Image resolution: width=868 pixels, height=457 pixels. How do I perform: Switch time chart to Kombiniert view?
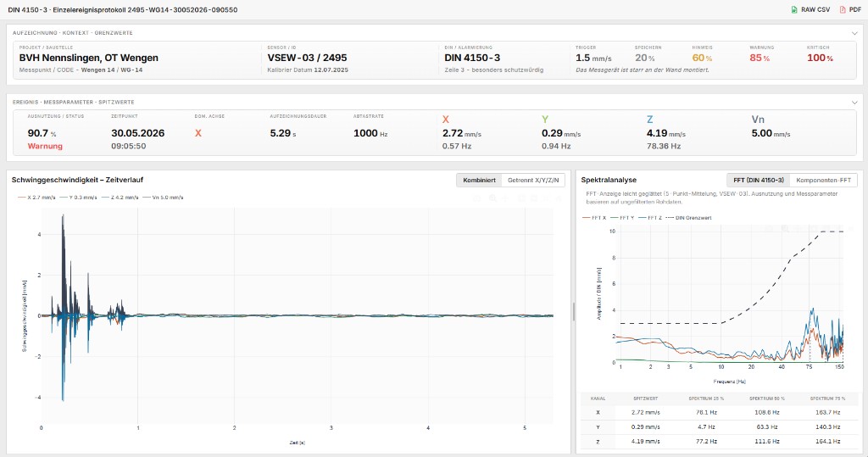point(479,180)
